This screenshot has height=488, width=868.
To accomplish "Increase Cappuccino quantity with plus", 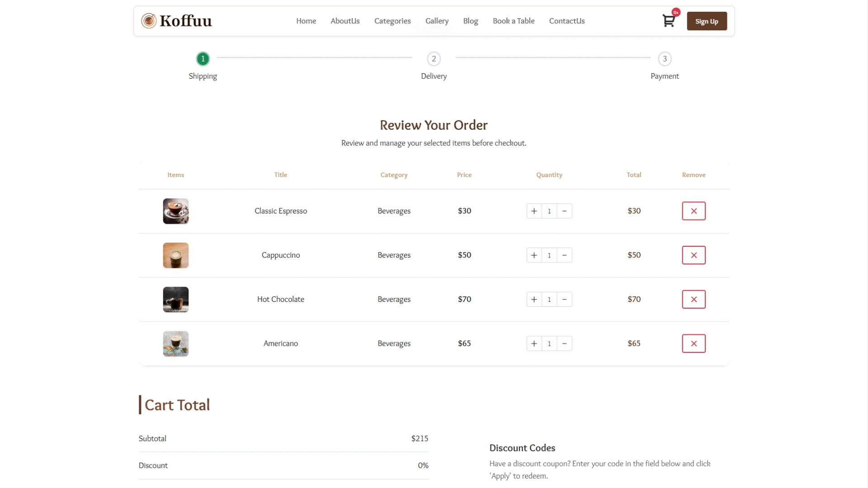I will (534, 255).
